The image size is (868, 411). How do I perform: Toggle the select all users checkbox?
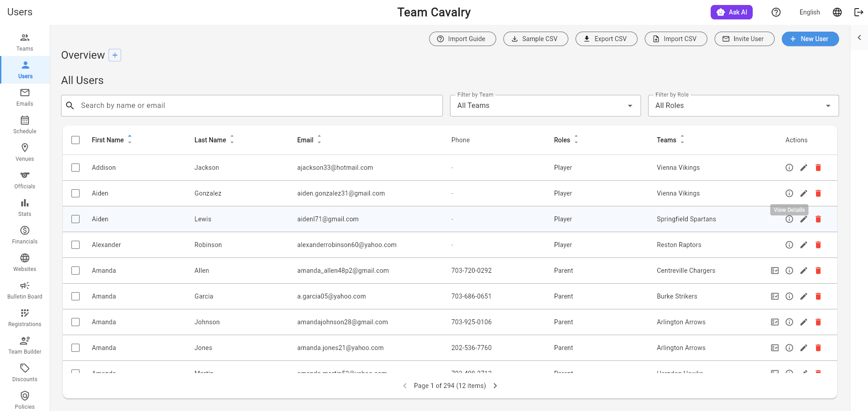click(75, 140)
